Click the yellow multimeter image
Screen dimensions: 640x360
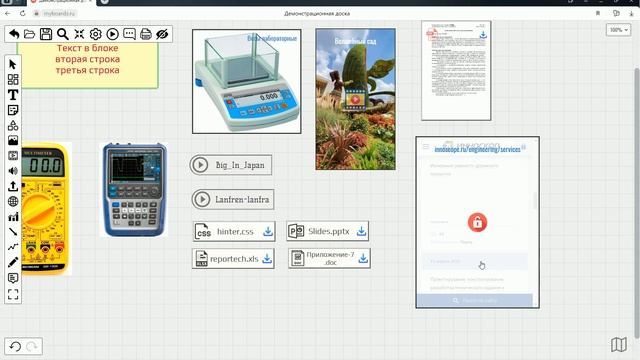tap(46, 208)
